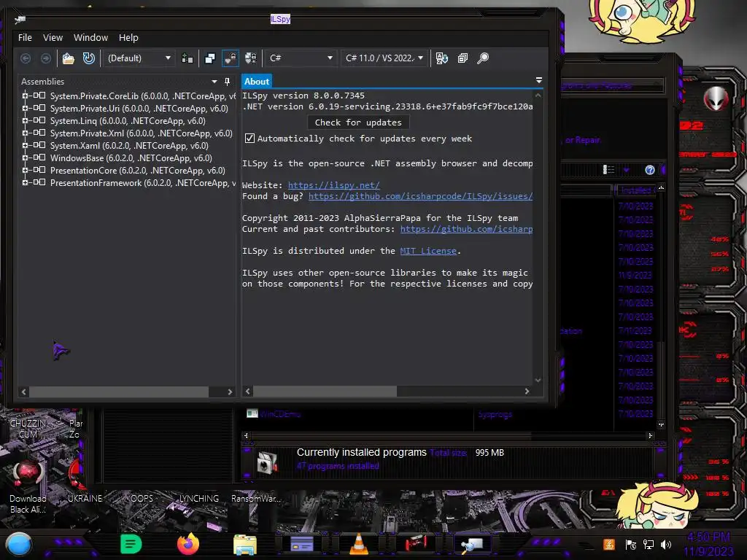Open the Start orb on the taskbar

click(x=18, y=545)
